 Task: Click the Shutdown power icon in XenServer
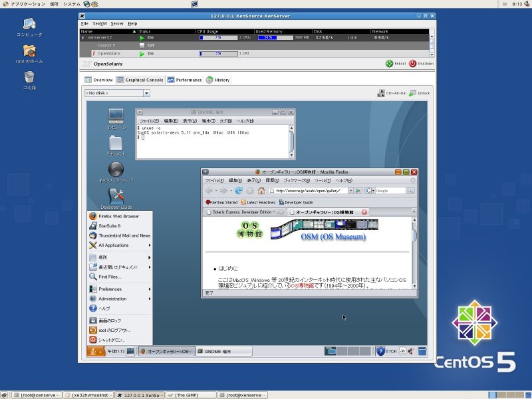(412, 63)
